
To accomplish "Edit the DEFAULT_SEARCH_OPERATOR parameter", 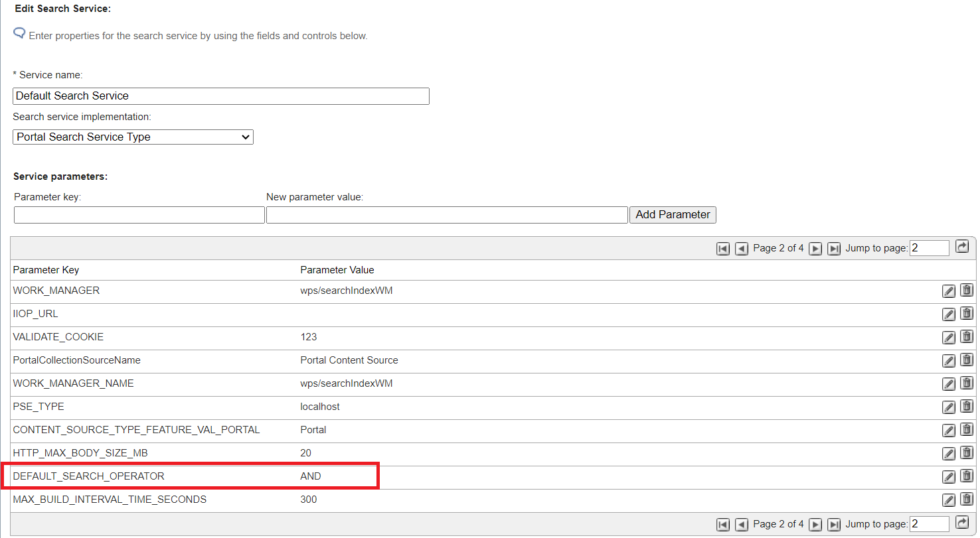I will point(949,477).
